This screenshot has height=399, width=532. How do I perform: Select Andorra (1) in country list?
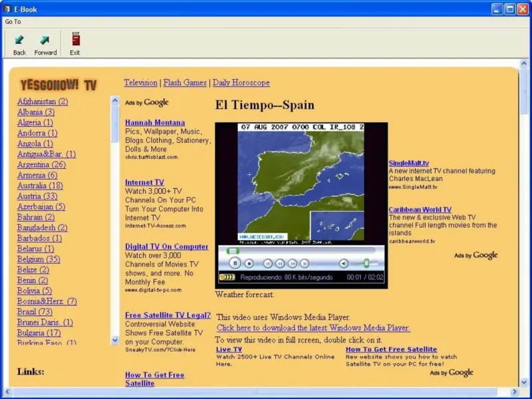(x=37, y=133)
